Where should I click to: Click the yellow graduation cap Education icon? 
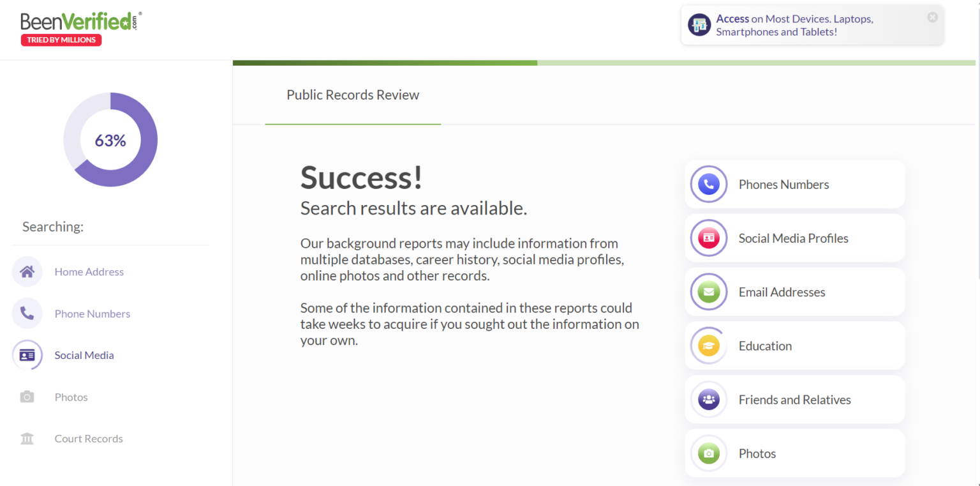708,346
